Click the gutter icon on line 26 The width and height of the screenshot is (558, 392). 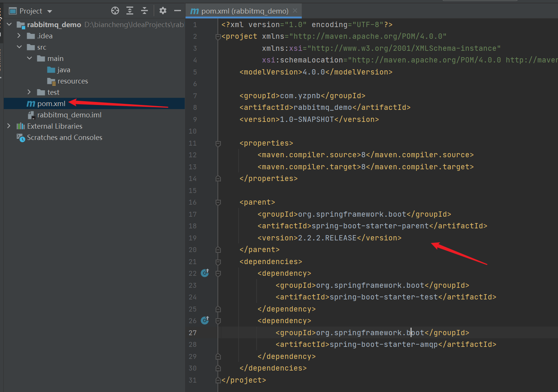[x=205, y=320]
